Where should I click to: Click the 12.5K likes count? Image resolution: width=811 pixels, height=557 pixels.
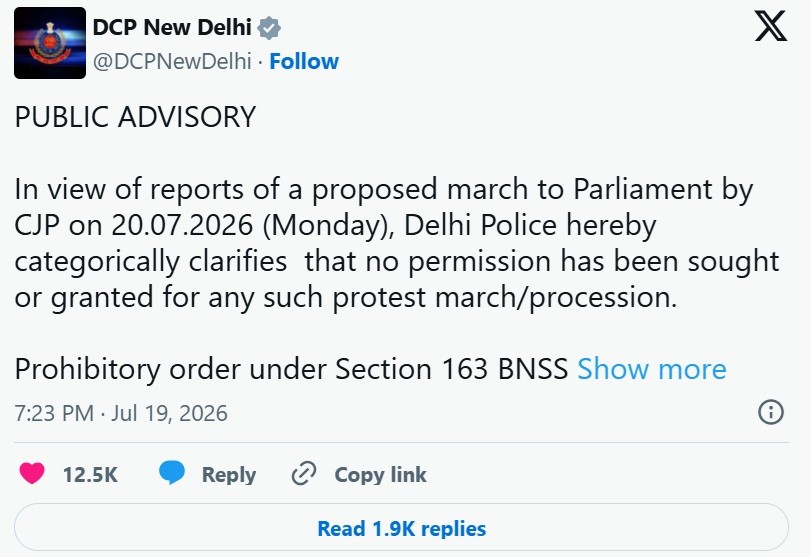click(91, 475)
